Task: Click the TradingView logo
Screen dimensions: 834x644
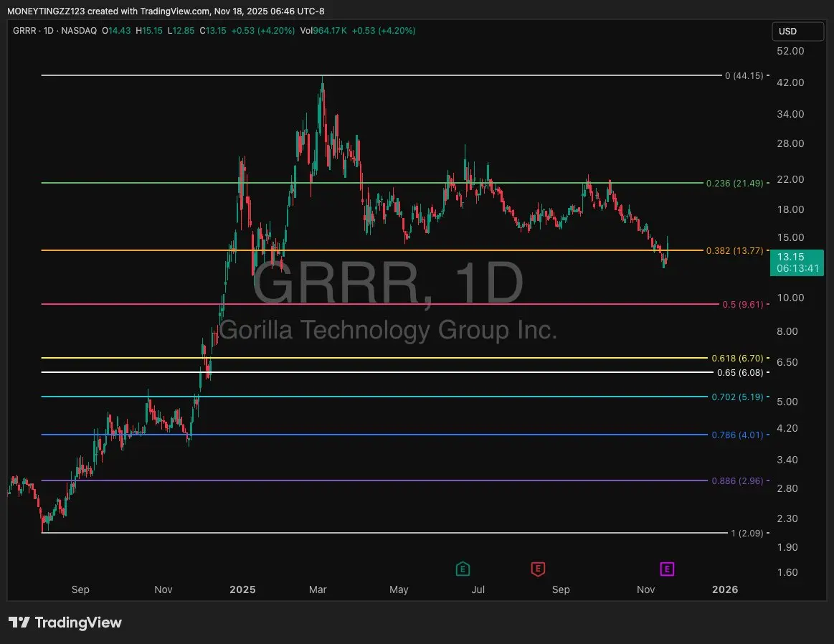Action: pos(65,622)
